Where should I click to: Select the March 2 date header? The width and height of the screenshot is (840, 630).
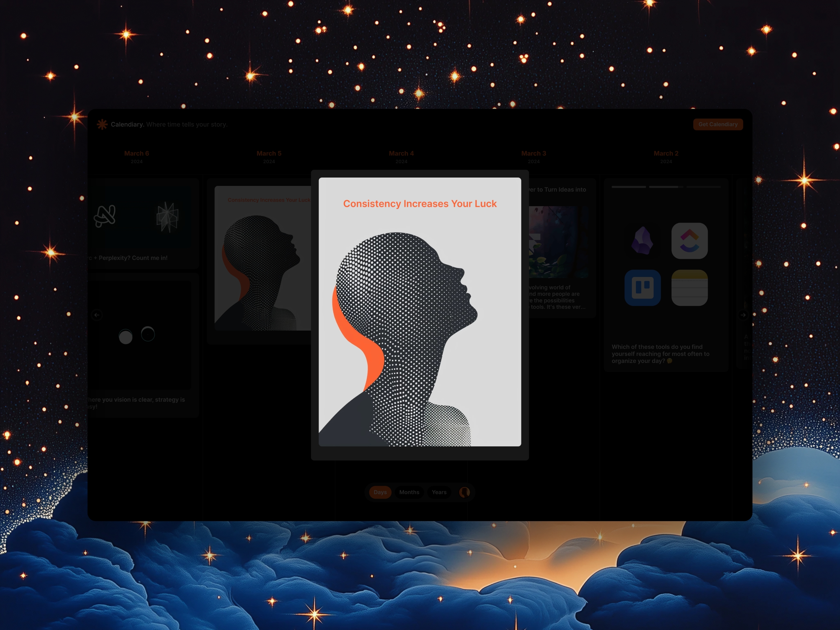pyautogui.click(x=666, y=153)
